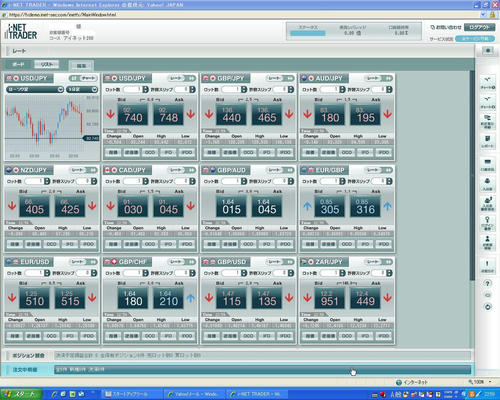Click the red down arrow beside USD/JPY bid
Image resolution: width=500 pixels, height=400 pixels.
pyautogui.click(x=110, y=114)
